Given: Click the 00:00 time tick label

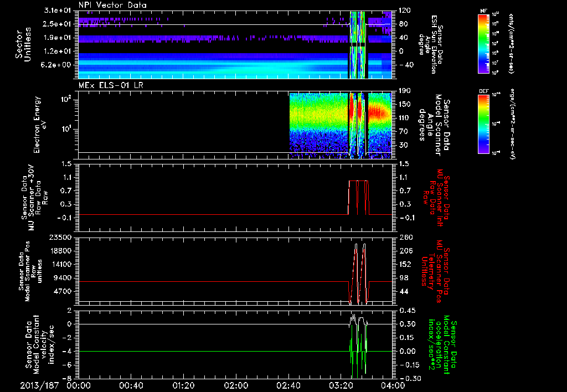Looking at the screenshot, I should tap(79, 385).
